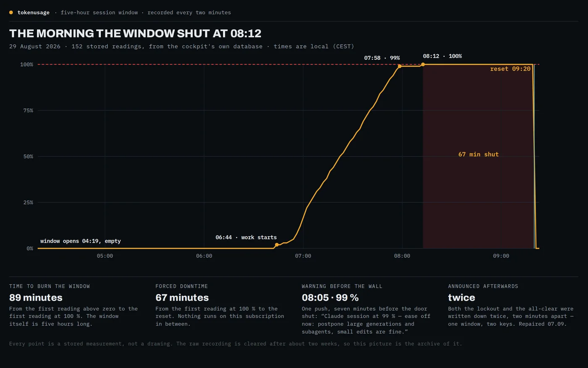Click the '29 August 2026' subtitle

(x=35, y=46)
